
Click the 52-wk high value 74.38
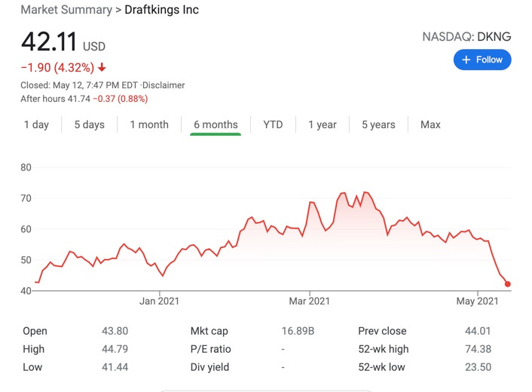(478, 349)
